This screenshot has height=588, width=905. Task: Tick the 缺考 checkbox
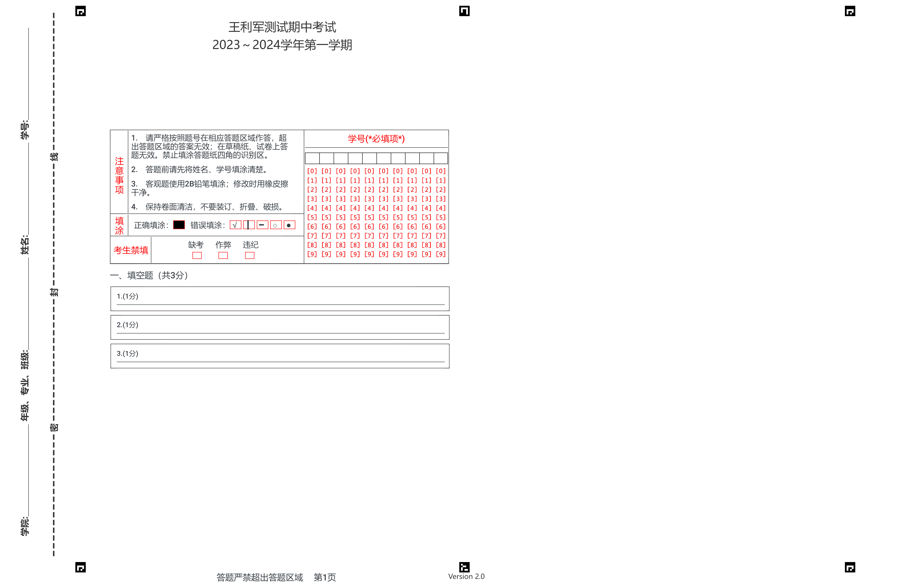click(197, 256)
